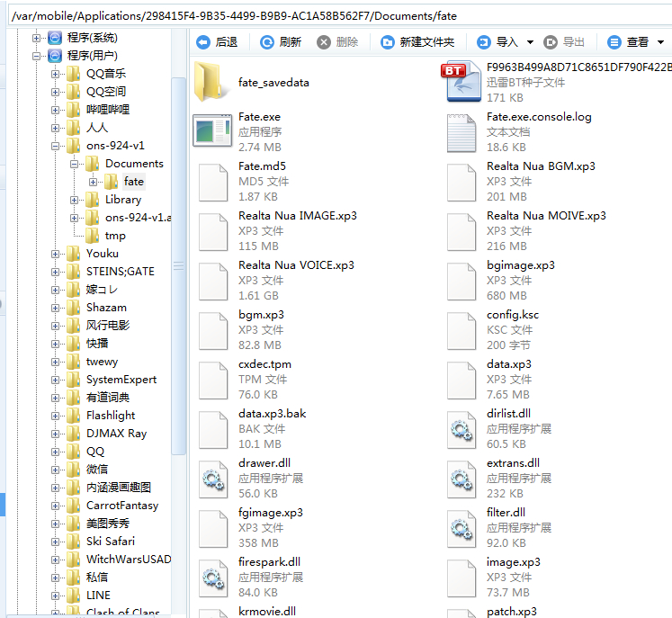This screenshot has height=618, width=672.
Task: Create a folder with 新建文件夹
Action: (x=417, y=42)
